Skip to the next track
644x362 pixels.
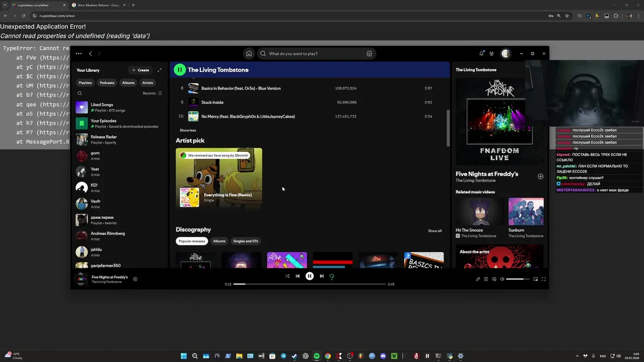tap(321, 276)
